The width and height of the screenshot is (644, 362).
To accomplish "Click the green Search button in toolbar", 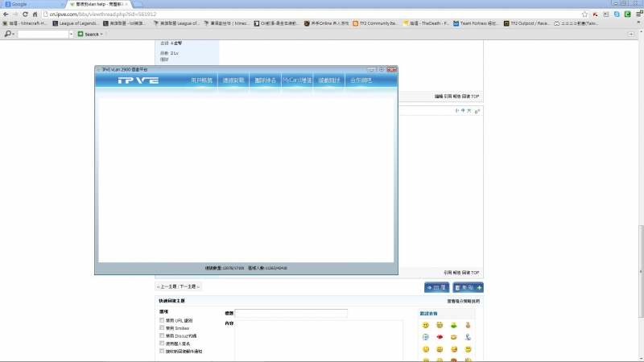I will point(89,34).
